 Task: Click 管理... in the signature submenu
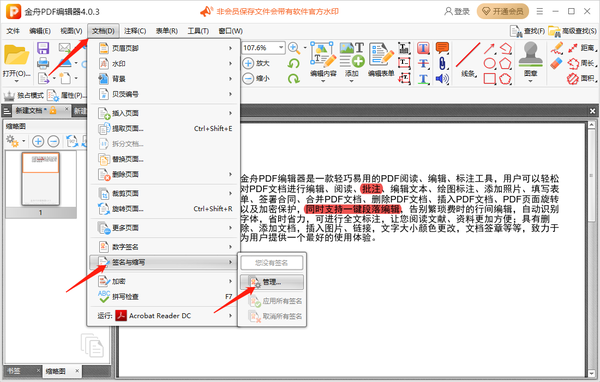pyautogui.click(x=272, y=282)
